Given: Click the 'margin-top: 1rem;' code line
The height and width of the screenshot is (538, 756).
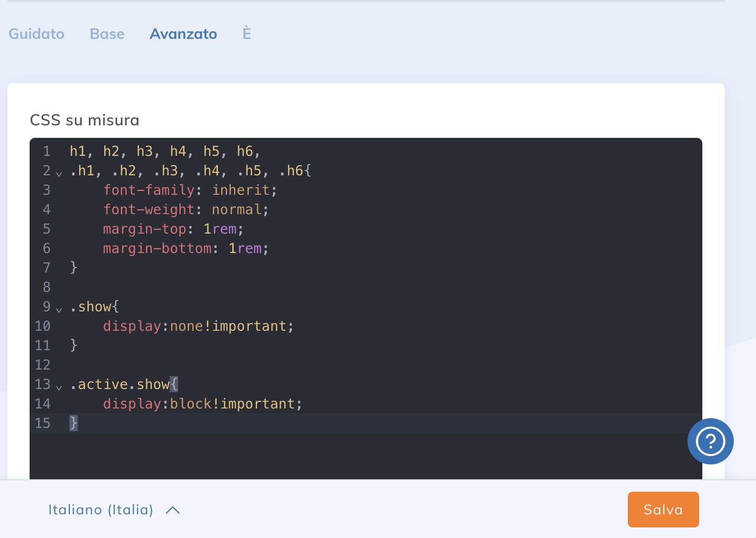Looking at the screenshot, I should point(173,229).
